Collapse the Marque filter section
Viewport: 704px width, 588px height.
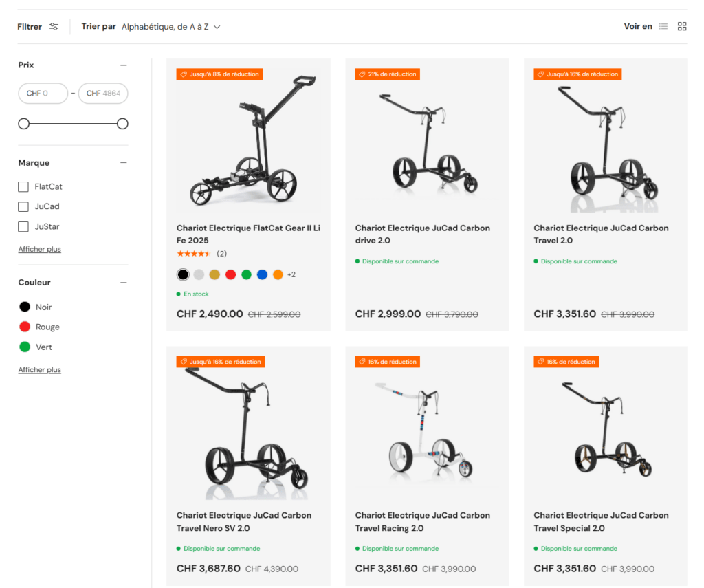tap(124, 163)
